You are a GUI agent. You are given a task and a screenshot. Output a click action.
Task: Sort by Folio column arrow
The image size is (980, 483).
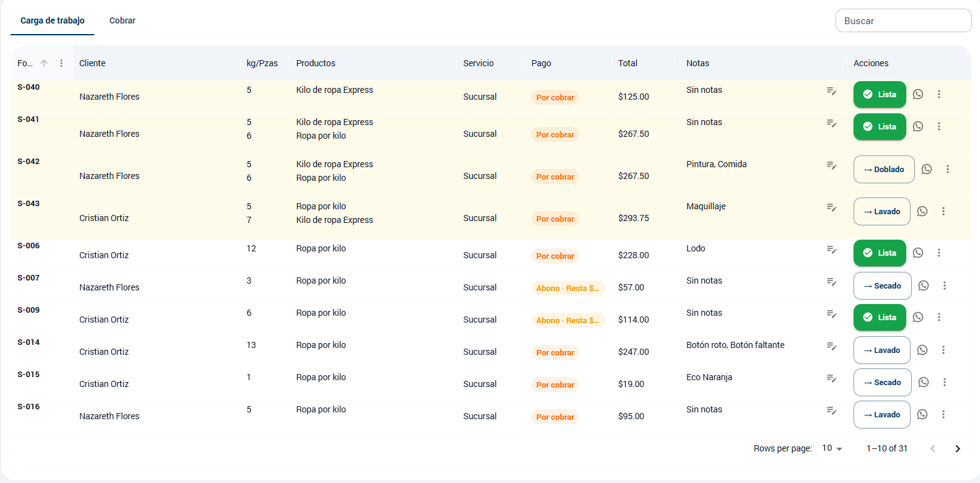coord(44,63)
